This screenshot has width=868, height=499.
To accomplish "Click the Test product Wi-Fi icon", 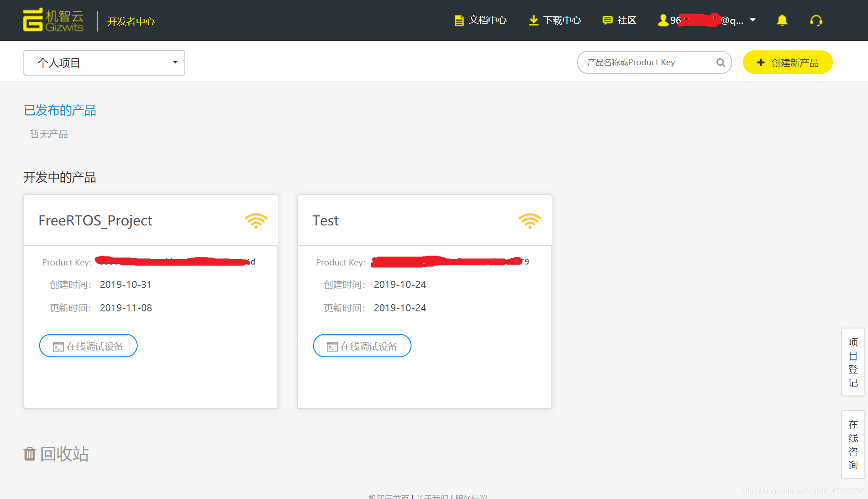I will coord(529,220).
